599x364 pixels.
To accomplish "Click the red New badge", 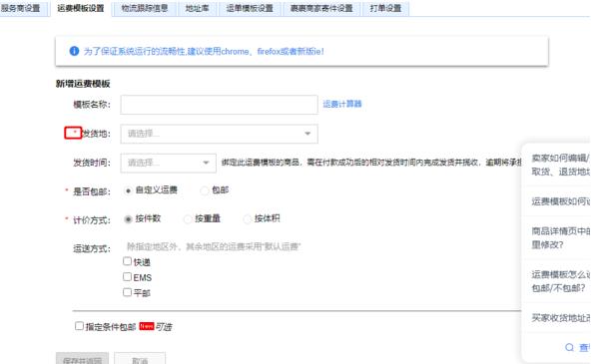I will click(147, 326).
